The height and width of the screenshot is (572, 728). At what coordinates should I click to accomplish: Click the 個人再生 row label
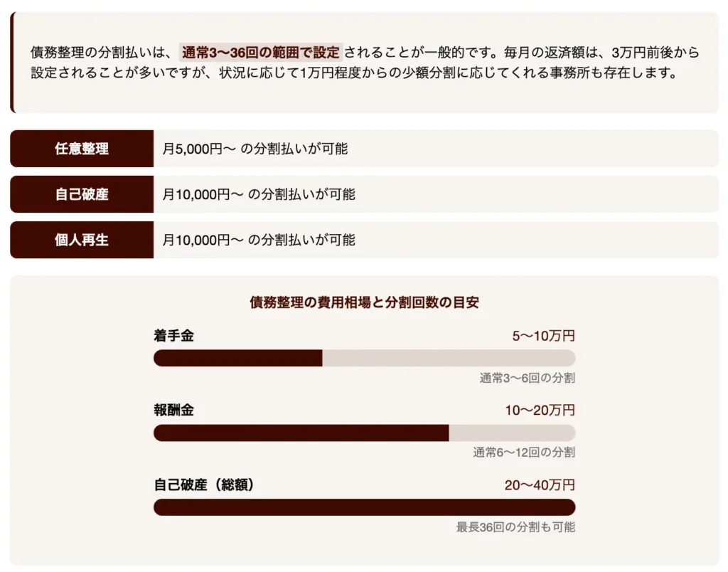click(x=82, y=240)
